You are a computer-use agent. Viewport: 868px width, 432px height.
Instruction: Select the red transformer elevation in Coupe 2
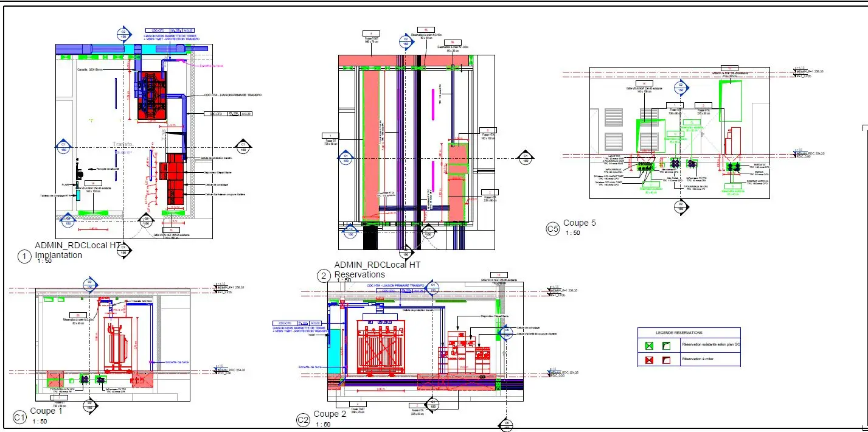(x=380, y=347)
